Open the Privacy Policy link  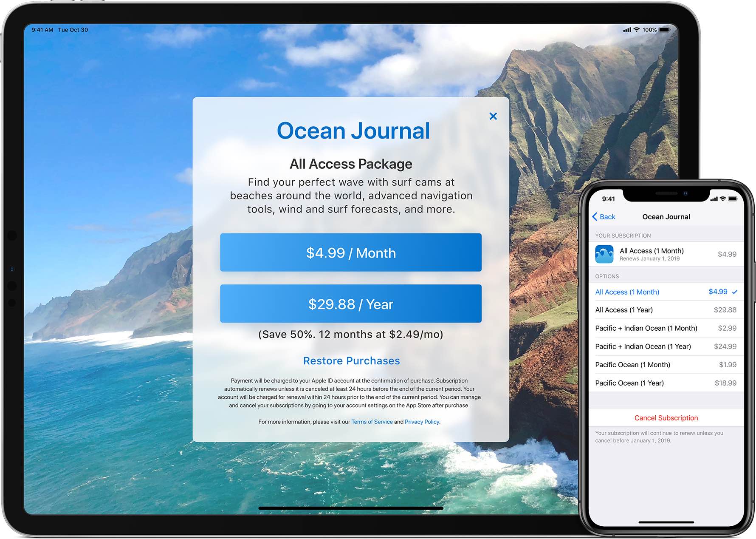[x=422, y=422]
